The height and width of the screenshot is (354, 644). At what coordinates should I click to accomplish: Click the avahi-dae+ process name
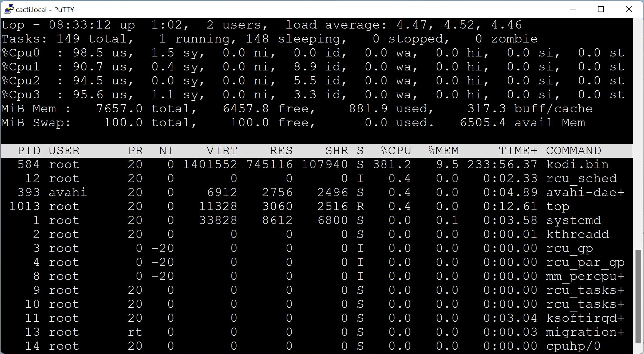click(x=585, y=192)
